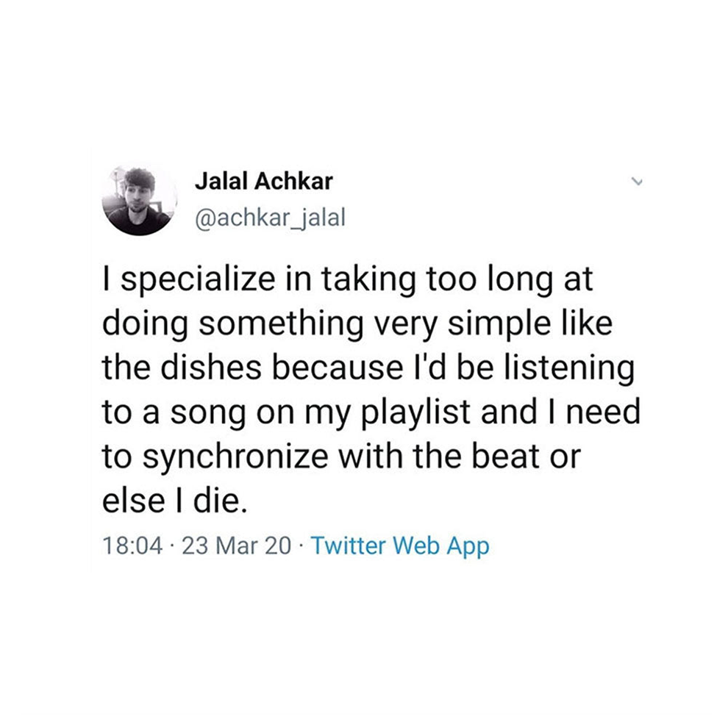Open the Jalal Achkar display name
This screenshot has height=727, width=728.
coord(264,181)
